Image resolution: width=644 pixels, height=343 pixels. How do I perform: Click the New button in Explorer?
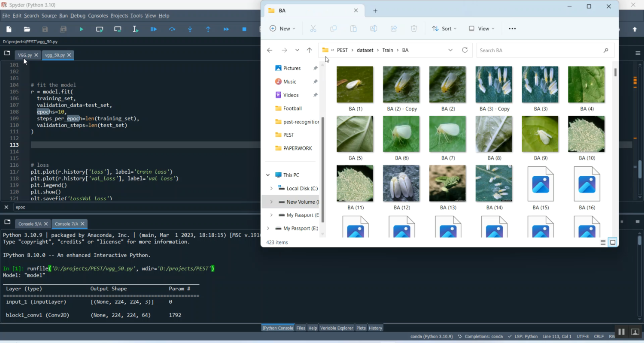pyautogui.click(x=282, y=29)
